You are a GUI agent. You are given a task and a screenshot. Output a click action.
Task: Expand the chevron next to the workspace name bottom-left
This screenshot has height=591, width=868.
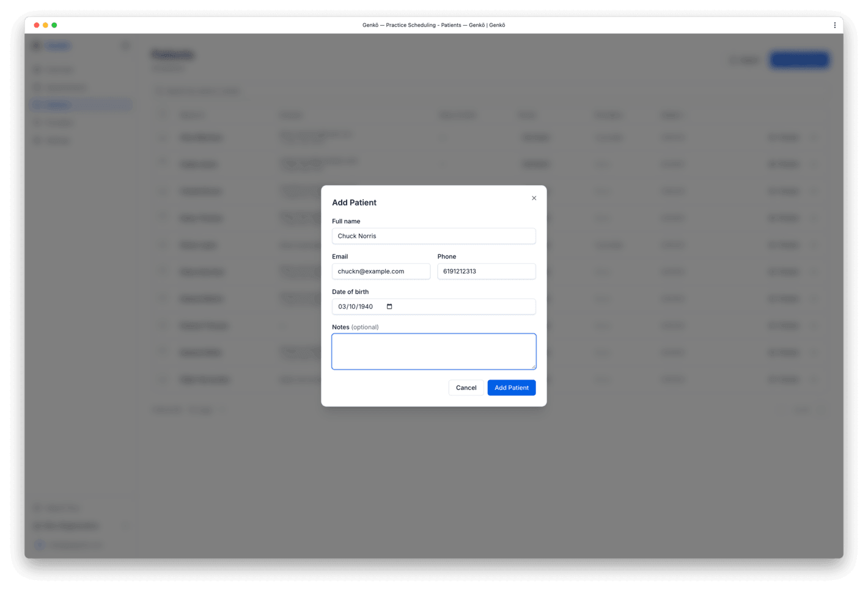(x=127, y=526)
